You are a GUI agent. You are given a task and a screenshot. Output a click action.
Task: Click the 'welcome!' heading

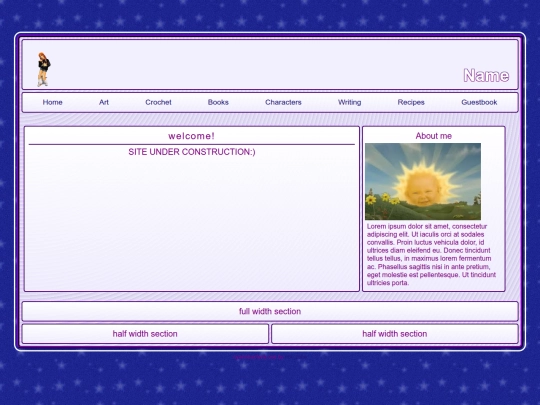191,136
